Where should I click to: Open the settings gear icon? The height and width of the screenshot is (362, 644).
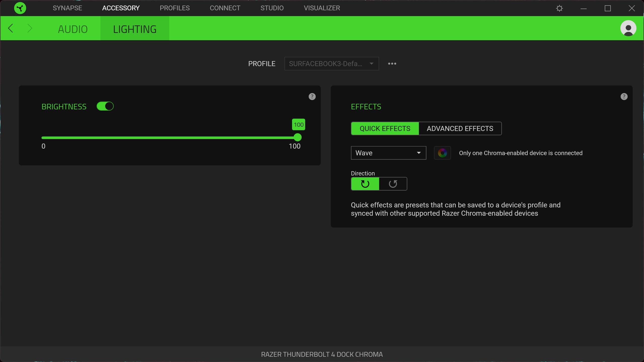(x=559, y=8)
